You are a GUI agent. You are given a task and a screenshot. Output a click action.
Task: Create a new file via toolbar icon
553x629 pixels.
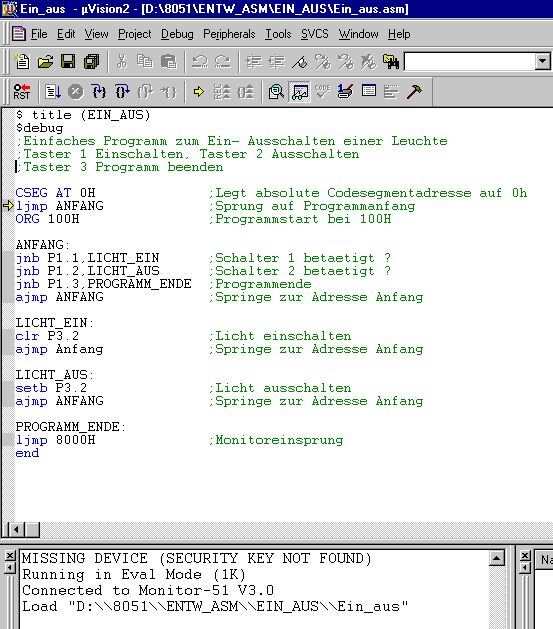pos(22,62)
